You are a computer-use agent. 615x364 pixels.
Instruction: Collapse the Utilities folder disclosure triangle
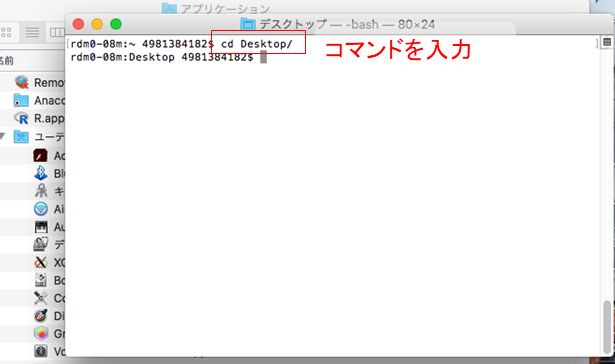(2, 136)
